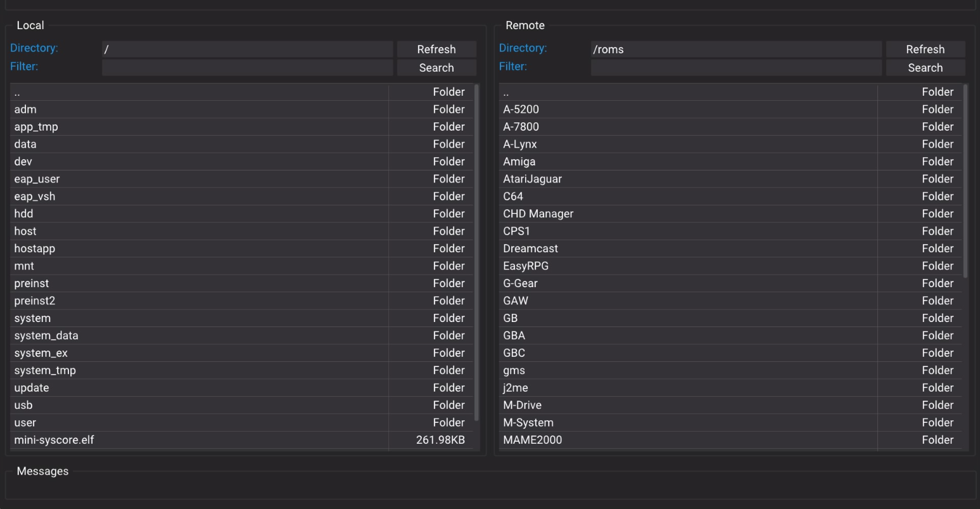
Task: Click the Local list vertical scrollbar
Action: tap(476, 252)
